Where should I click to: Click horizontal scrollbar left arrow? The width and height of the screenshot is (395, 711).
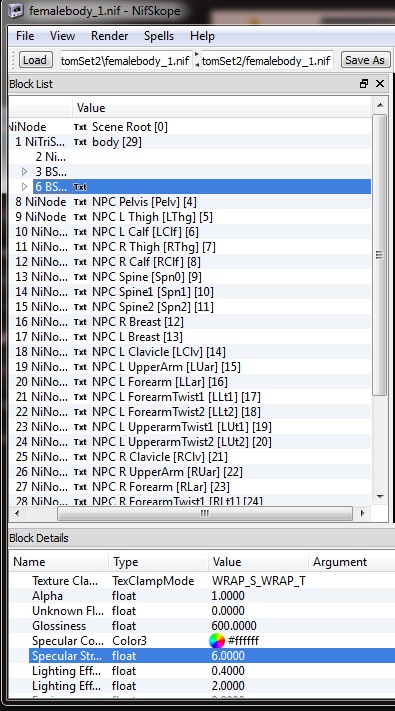coord(17,513)
